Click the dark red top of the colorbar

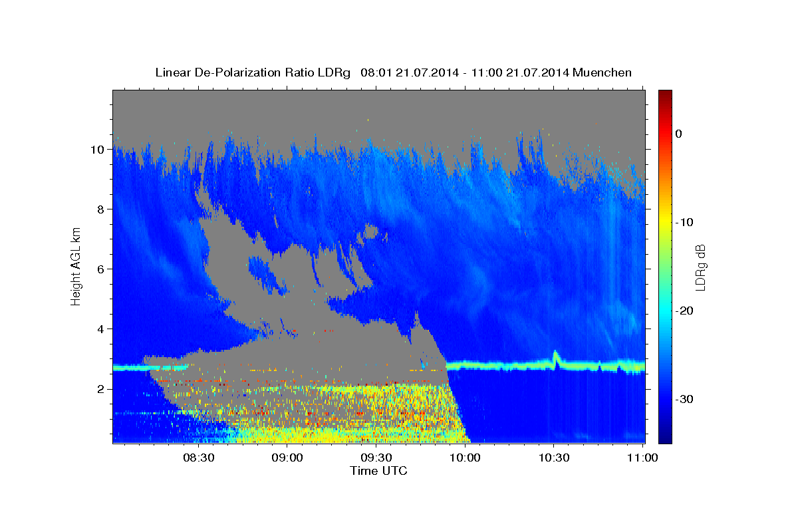(x=665, y=94)
